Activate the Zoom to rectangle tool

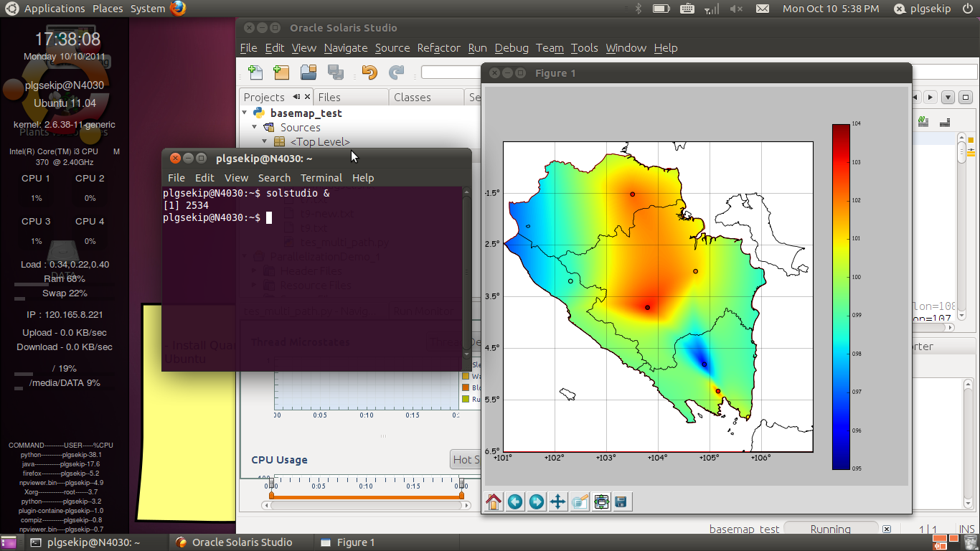[580, 501]
